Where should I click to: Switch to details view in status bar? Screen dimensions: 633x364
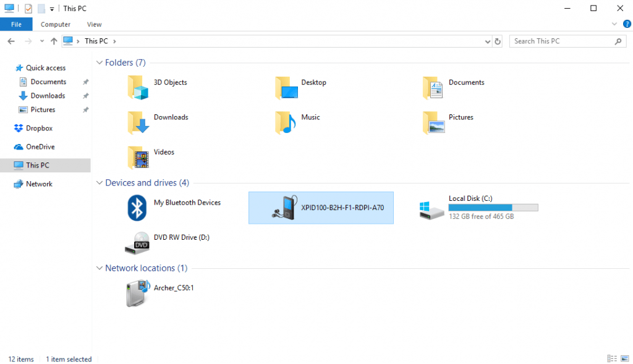tap(611, 358)
